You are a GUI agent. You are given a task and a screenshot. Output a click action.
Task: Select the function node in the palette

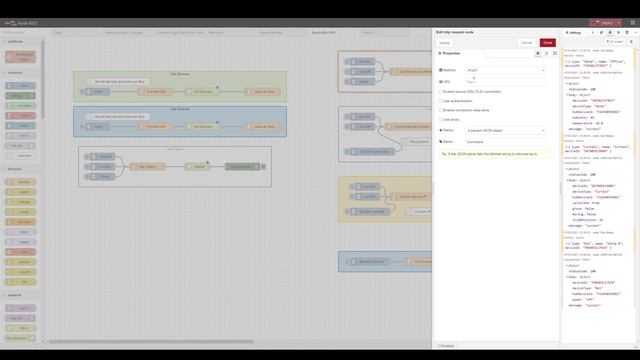[20, 182]
